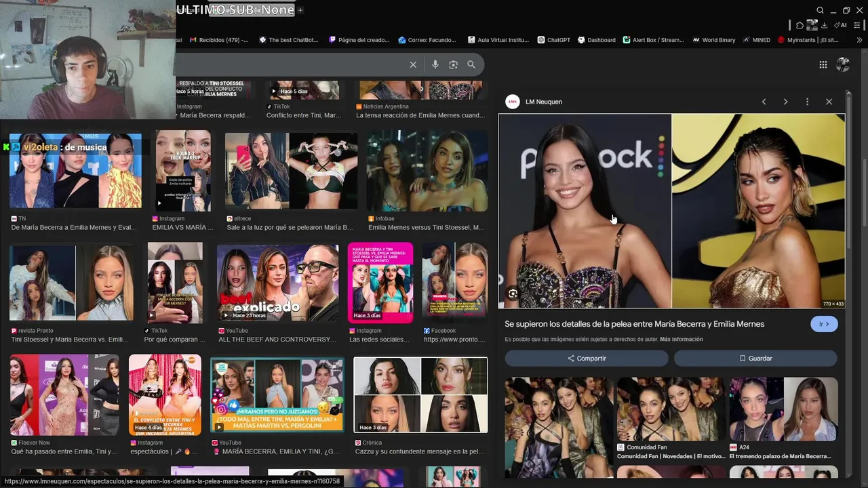Image resolution: width=868 pixels, height=488 pixels.
Task: Clear the search box with the X icon
Action: pyautogui.click(x=413, y=64)
